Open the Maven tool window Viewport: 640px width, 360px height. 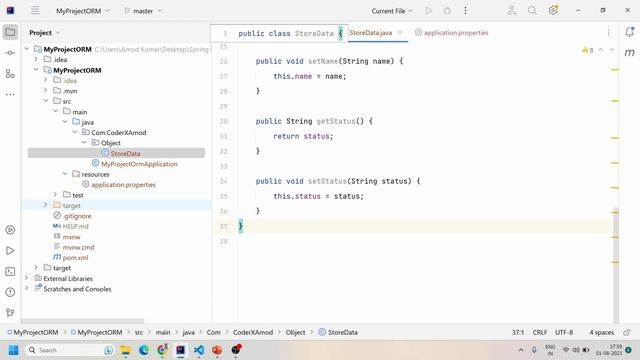tap(629, 53)
